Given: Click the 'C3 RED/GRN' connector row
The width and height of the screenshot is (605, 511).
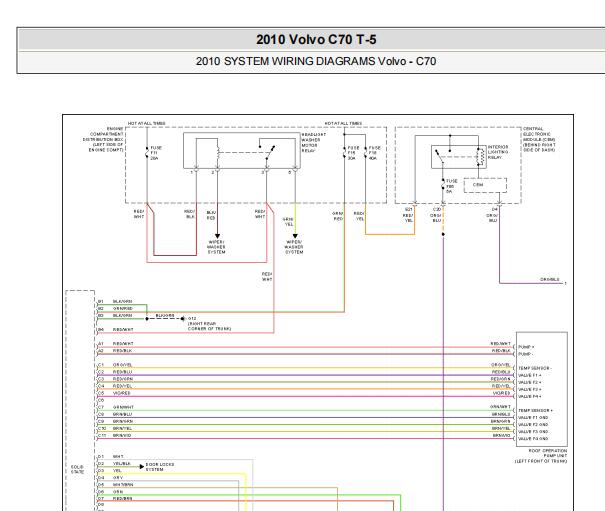Looking at the screenshot, I should (x=115, y=379).
